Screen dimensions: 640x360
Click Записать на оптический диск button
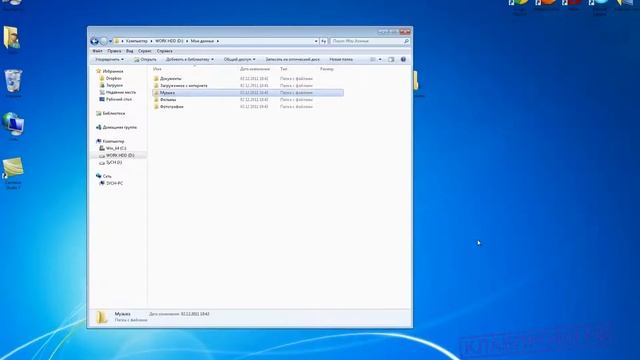coord(292,60)
